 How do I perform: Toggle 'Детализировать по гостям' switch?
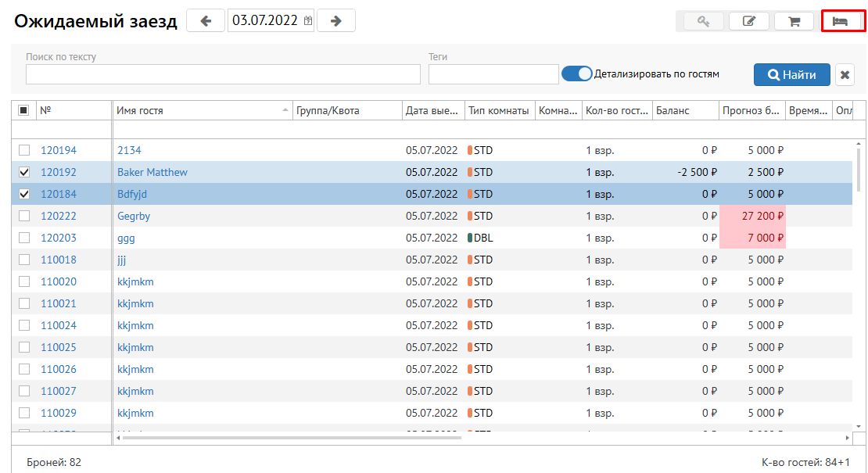pos(577,73)
